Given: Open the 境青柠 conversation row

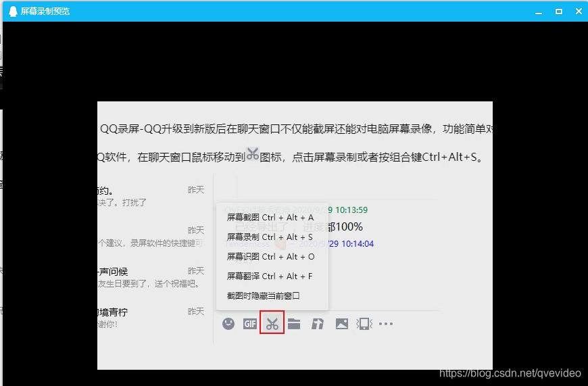Looking at the screenshot, I should tap(151, 318).
